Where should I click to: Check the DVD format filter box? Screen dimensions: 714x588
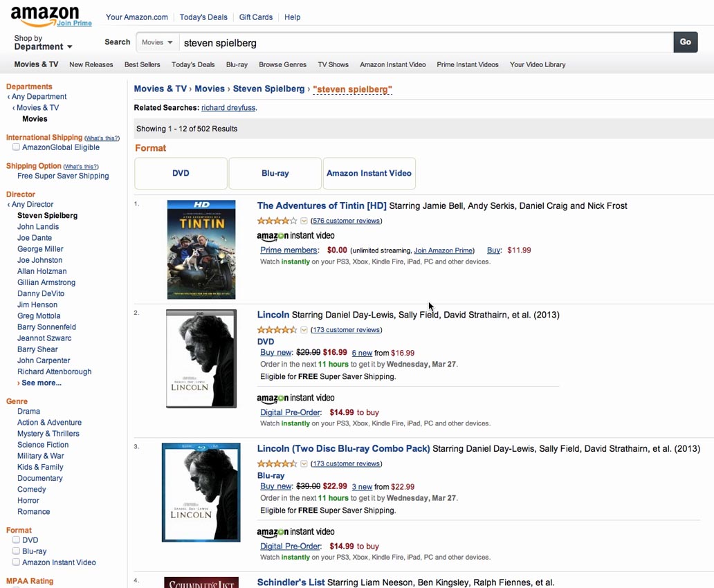(16, 540)
